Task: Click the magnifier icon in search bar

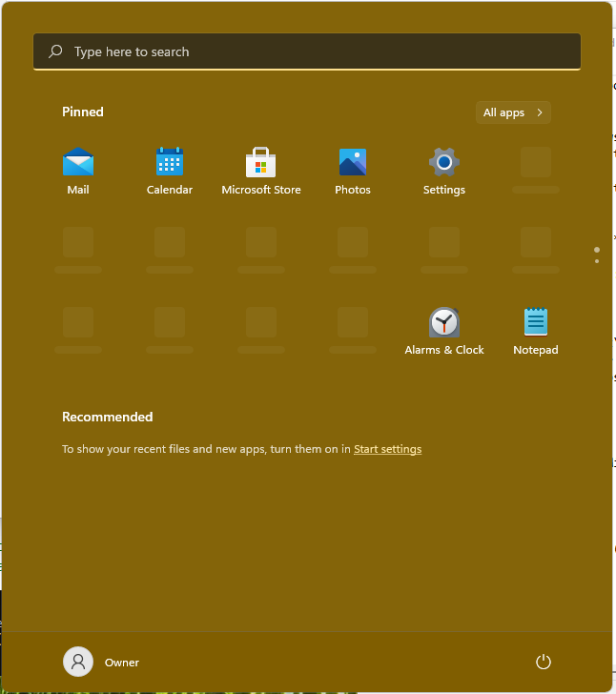Action: [x=55, y=51]
